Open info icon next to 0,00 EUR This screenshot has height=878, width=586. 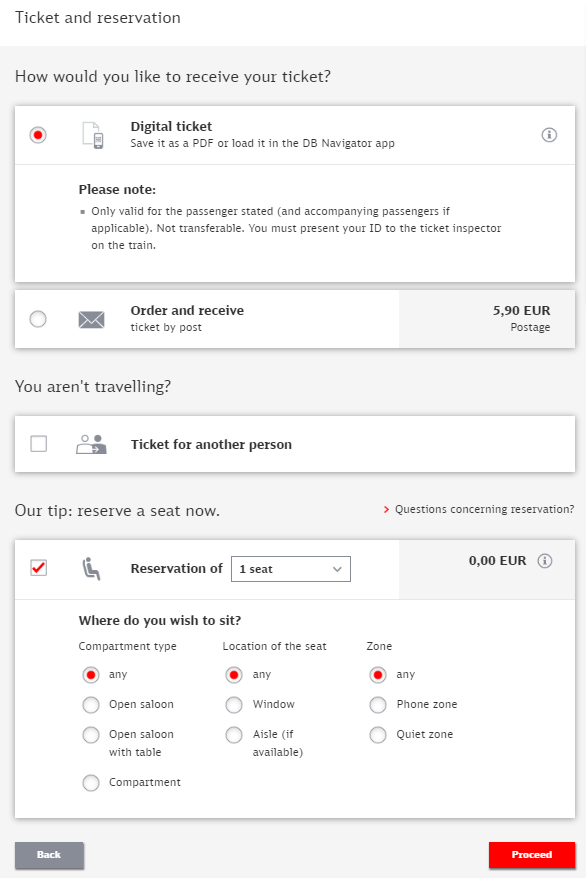pos(545,561)
